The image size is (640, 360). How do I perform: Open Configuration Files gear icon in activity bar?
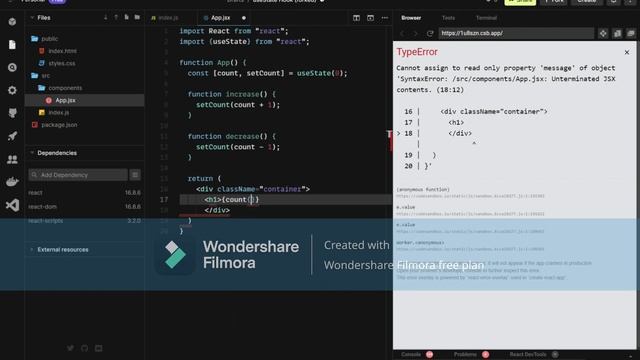click(x=12, y=90)
